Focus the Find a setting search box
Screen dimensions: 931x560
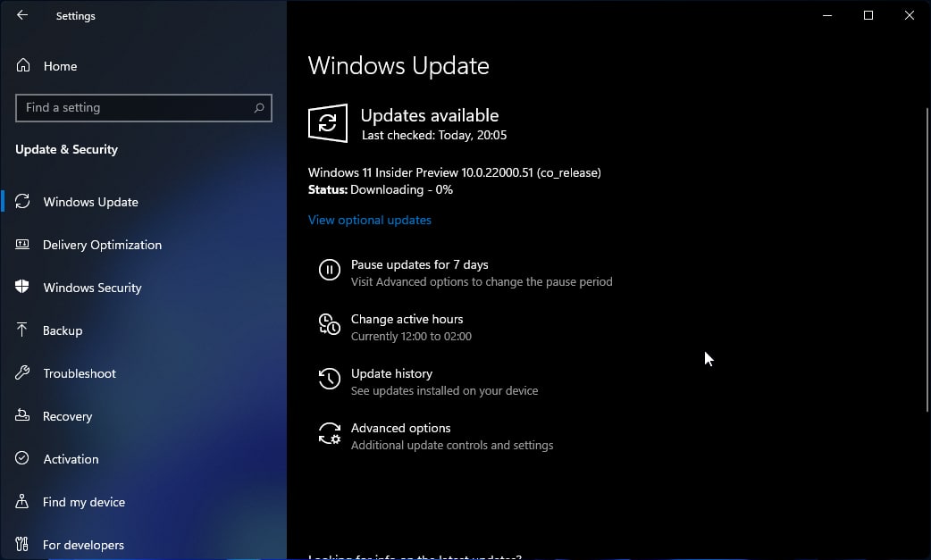tap(144, 108)
